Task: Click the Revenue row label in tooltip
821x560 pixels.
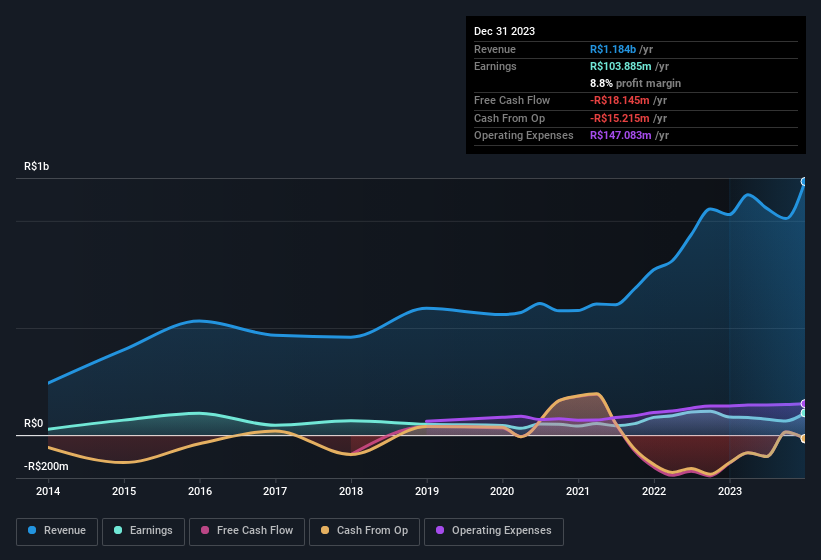Action: click(x=495, y=49)
